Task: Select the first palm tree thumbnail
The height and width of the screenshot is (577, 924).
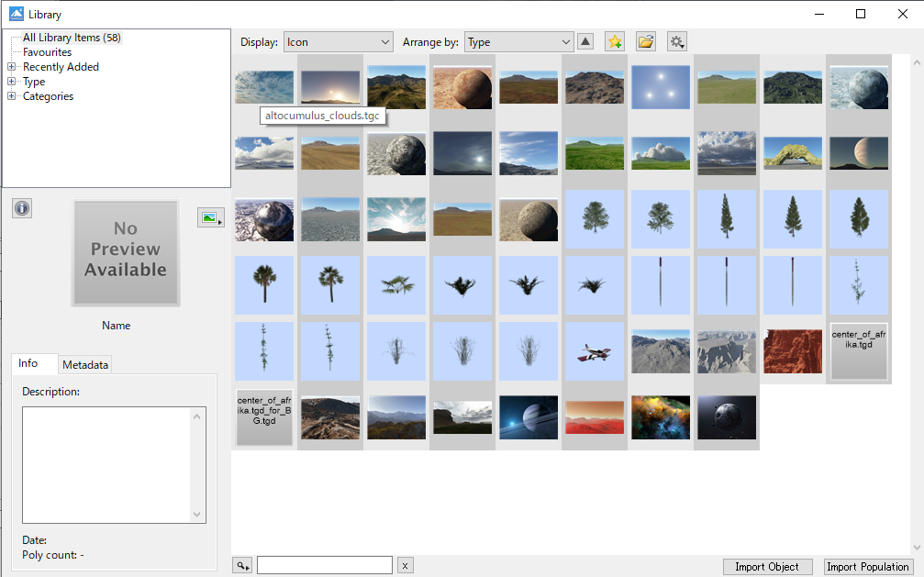Action: point(264,285)
